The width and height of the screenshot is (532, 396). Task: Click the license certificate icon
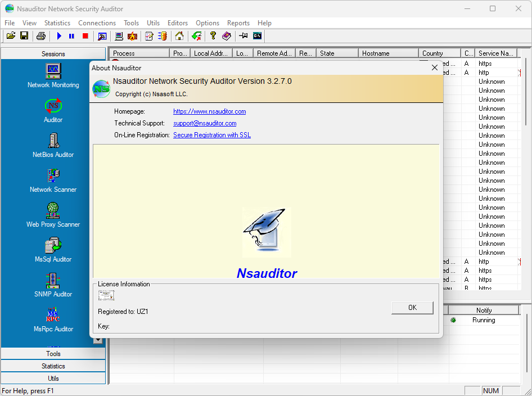coord(106,295)
